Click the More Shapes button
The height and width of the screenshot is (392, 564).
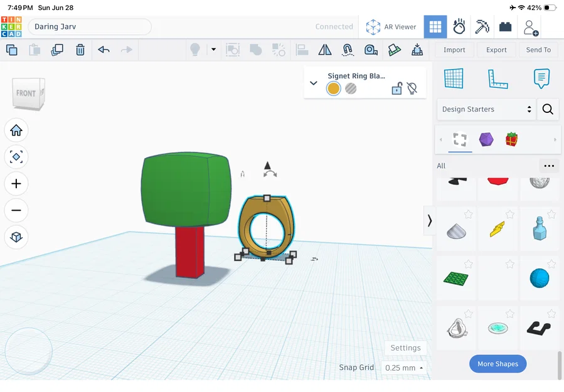coord(498,364)
